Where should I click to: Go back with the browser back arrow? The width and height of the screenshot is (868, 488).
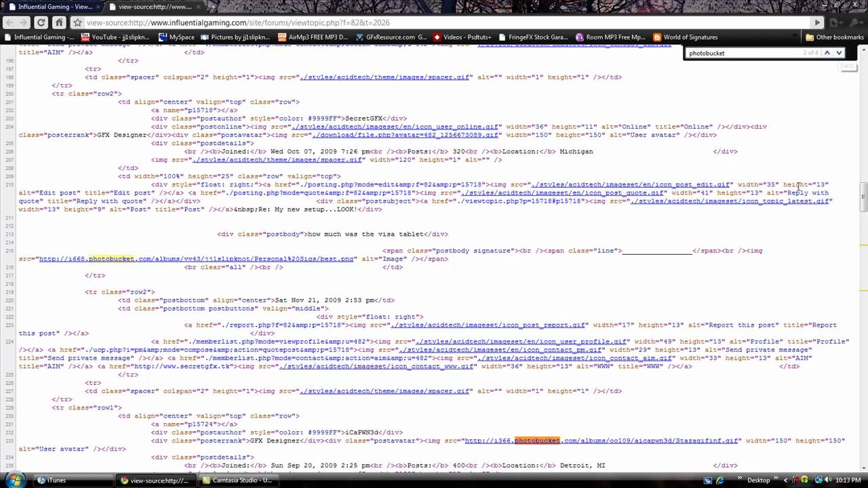click(x=8, y=22)
